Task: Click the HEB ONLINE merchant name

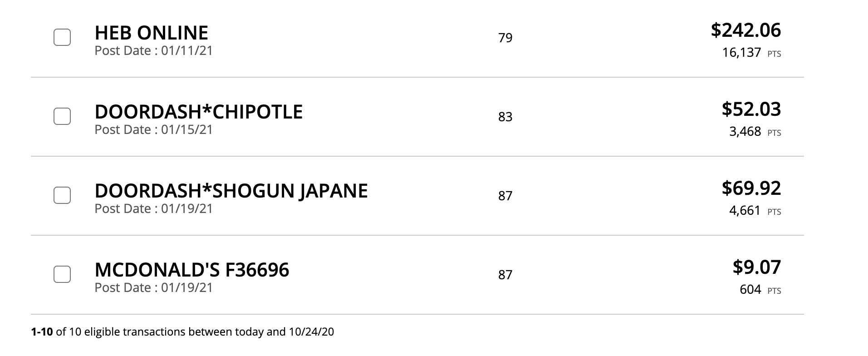Action: pos(151,33)
